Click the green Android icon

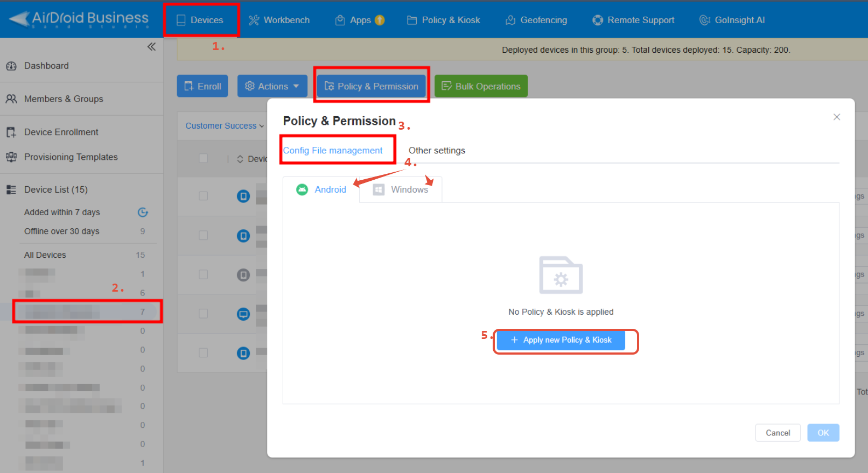[302, 189]
